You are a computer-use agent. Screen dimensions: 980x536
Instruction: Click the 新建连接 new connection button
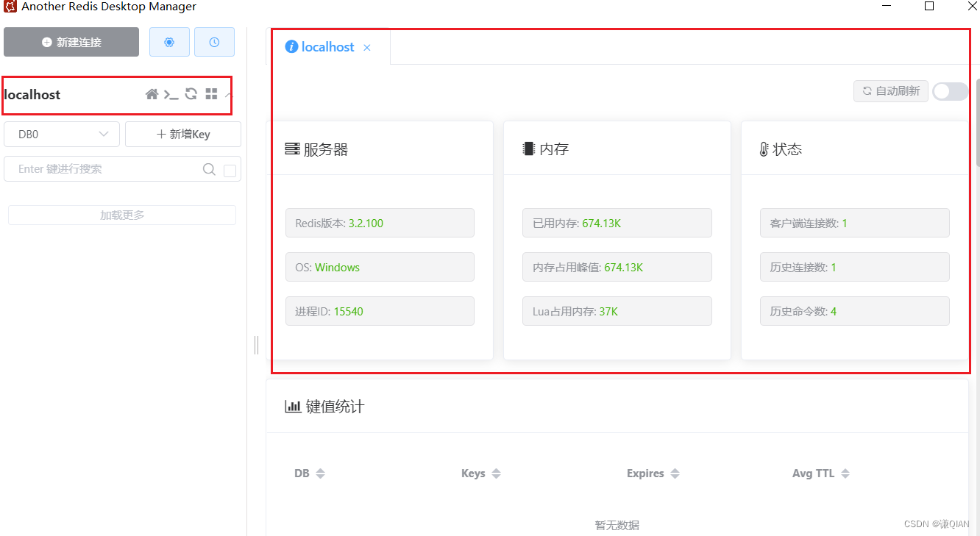coord(71,42)
